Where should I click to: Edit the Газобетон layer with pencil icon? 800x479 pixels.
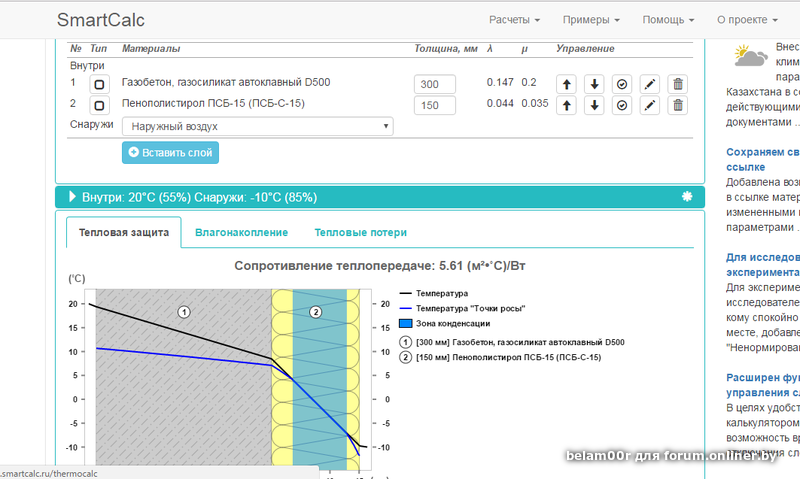coord(650,84)
